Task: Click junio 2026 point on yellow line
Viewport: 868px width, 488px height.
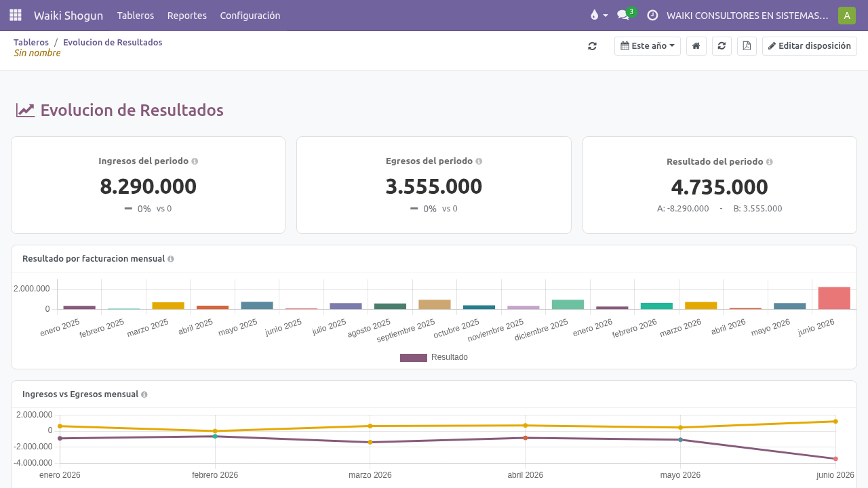Action: tap(835, 422)
